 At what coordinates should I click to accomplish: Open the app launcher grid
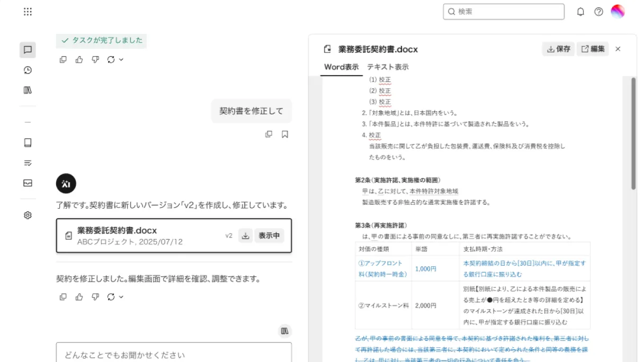click(x=29, y=12)
